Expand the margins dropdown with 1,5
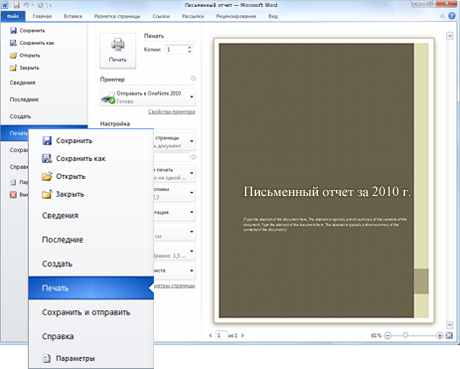The width and height of the screenshot is (460, 369). click(192, 251)
